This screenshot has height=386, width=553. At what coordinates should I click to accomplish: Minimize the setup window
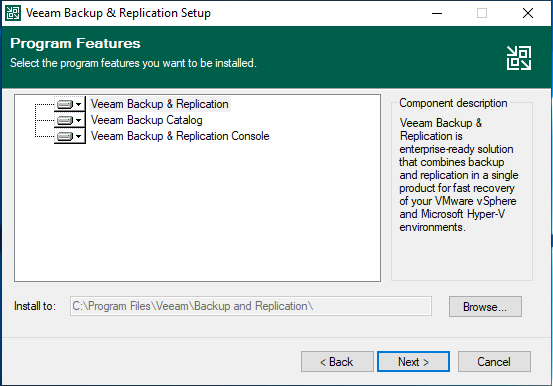coord(437,13)
